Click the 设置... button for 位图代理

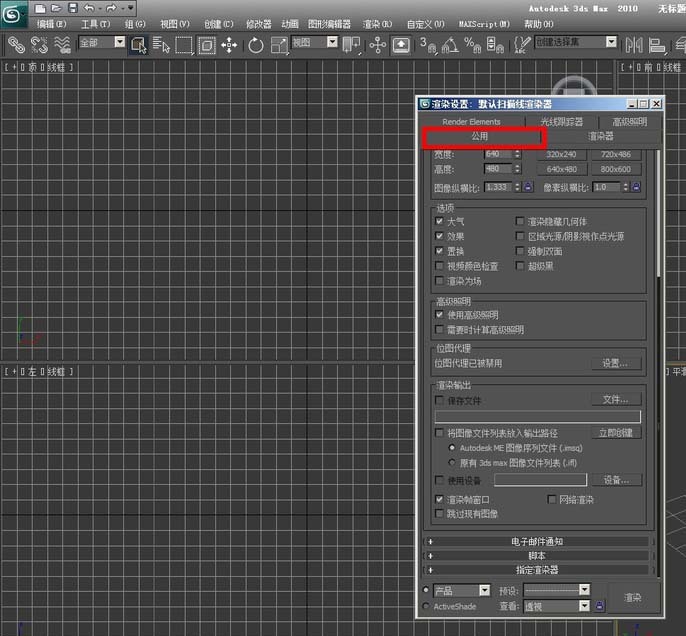click(615, 363)
